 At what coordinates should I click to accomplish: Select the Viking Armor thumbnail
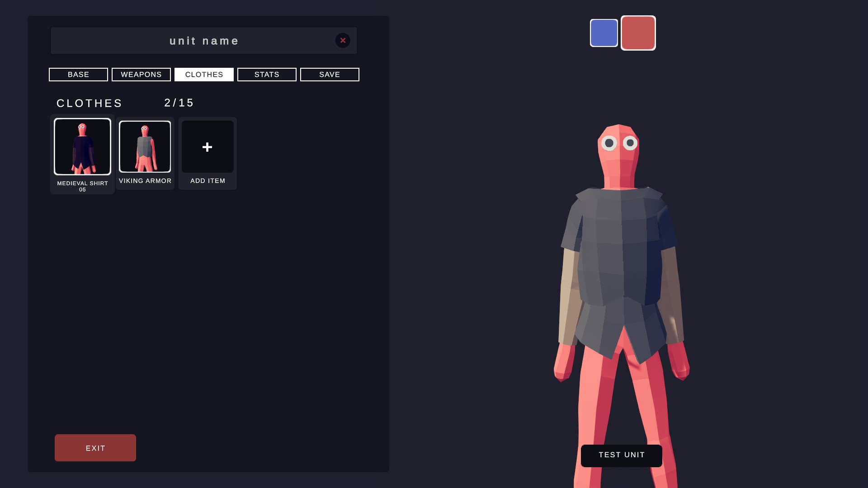pyautogui.click(x=145, y=147)
